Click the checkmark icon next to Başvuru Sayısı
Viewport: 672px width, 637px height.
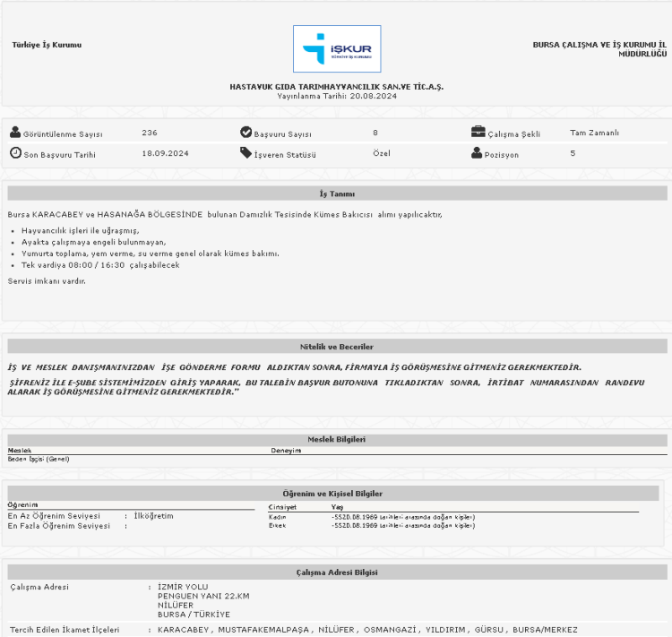(246, 133)
